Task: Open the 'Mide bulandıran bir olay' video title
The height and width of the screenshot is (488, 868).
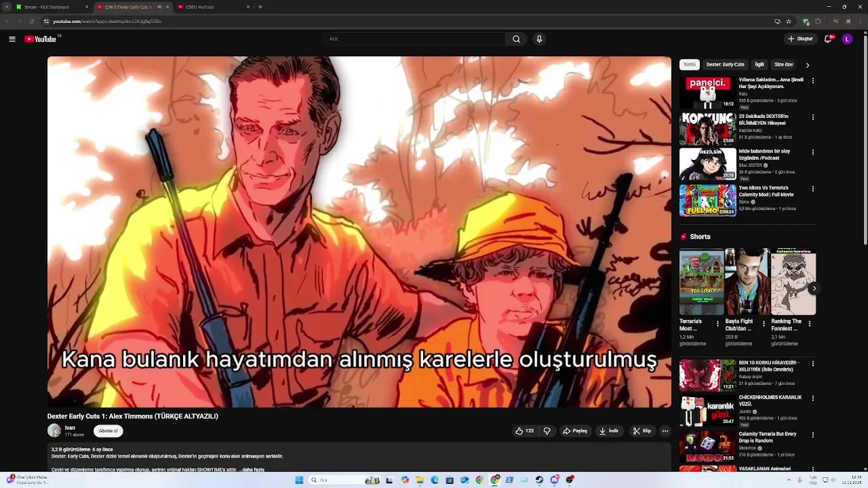Action: tap(764, 155)
